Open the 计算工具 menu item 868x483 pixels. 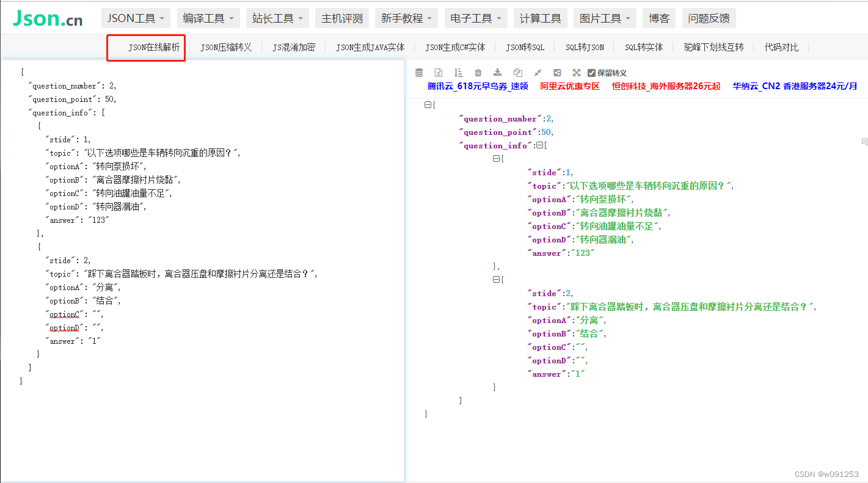point(541,18)
